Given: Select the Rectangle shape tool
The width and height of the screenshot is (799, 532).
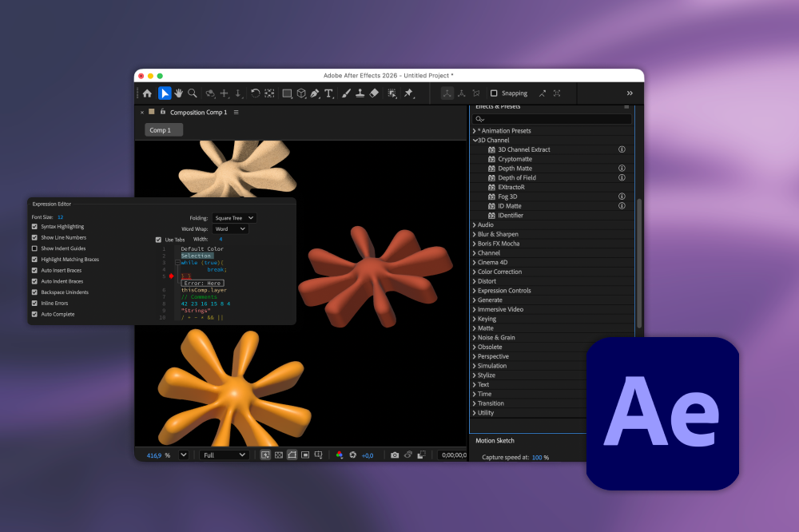Looking at the screenshot, I should tap(288, 93).
